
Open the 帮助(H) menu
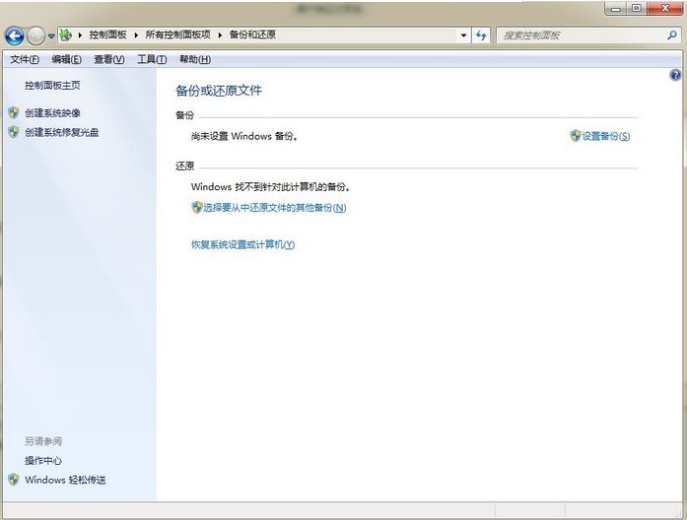(195, 59)
